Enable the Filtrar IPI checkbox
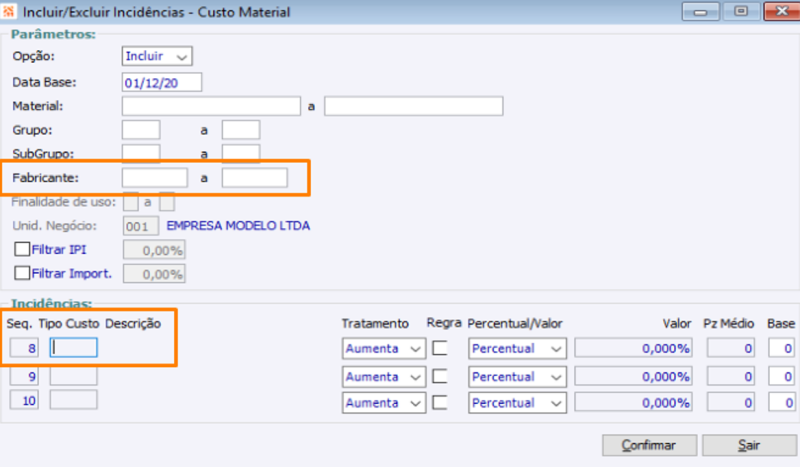Screen dimensions: 800x467 tap(22, 249)
